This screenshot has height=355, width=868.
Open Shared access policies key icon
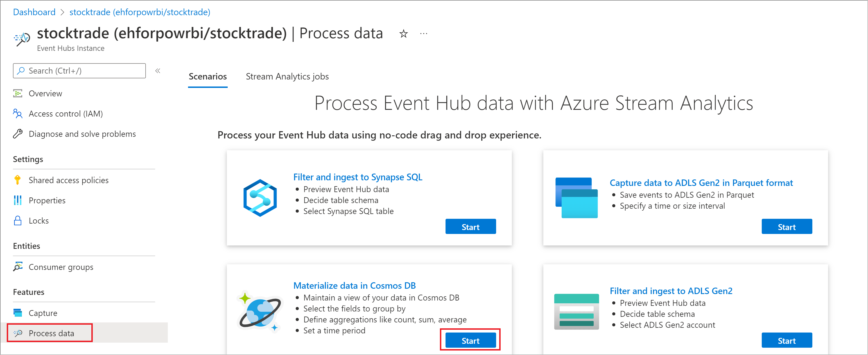coord(17,180)
